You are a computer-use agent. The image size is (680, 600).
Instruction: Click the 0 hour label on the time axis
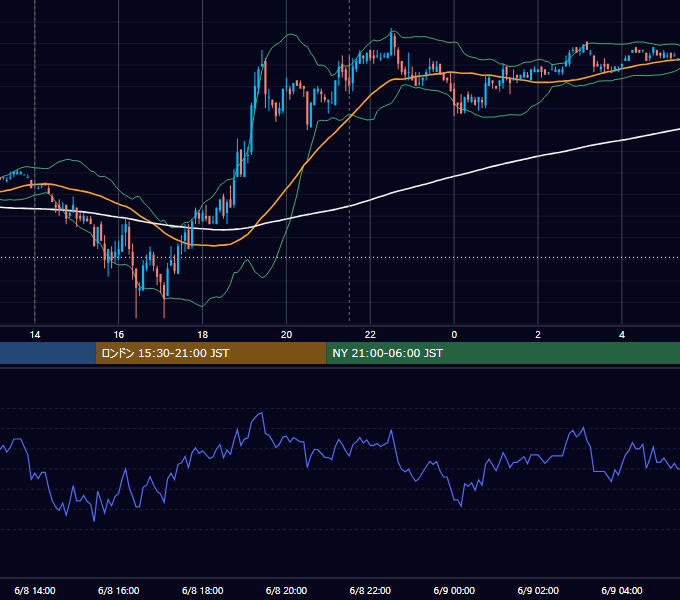(454, 335)
